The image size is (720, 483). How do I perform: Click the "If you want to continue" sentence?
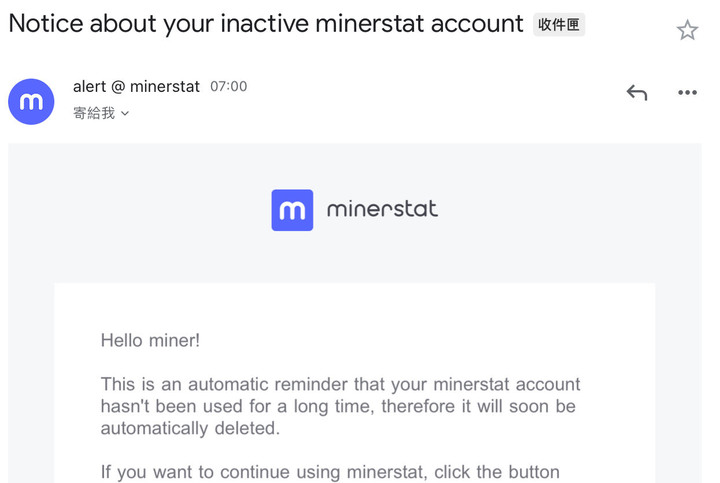330,472
